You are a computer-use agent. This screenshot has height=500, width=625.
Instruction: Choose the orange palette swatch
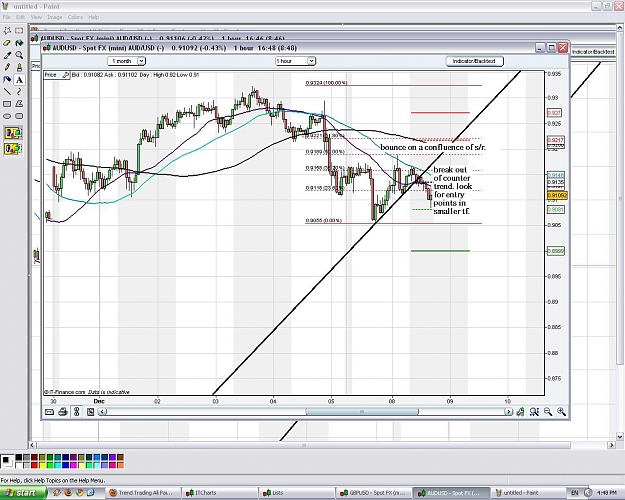coord(120,465)
